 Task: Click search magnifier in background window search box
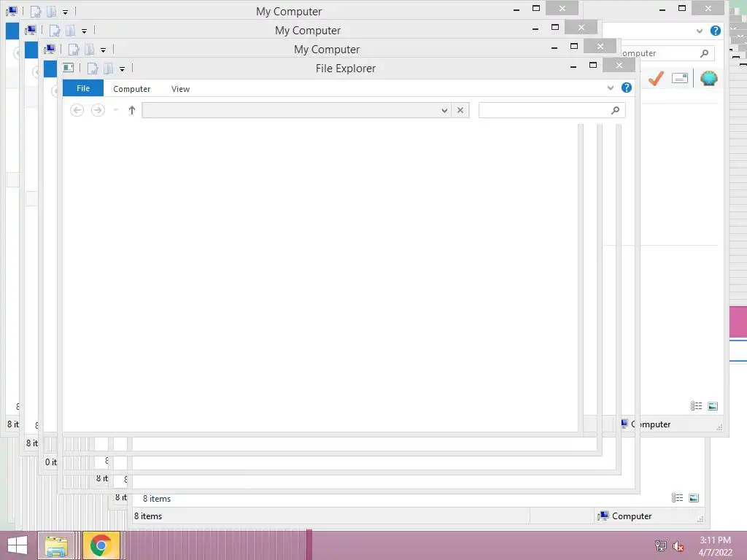coord(704,53)
